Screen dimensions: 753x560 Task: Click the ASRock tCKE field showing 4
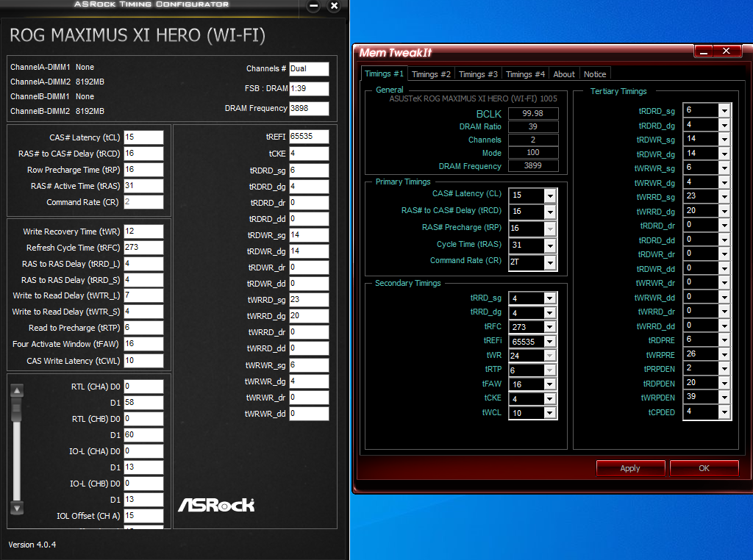(309, 154)
